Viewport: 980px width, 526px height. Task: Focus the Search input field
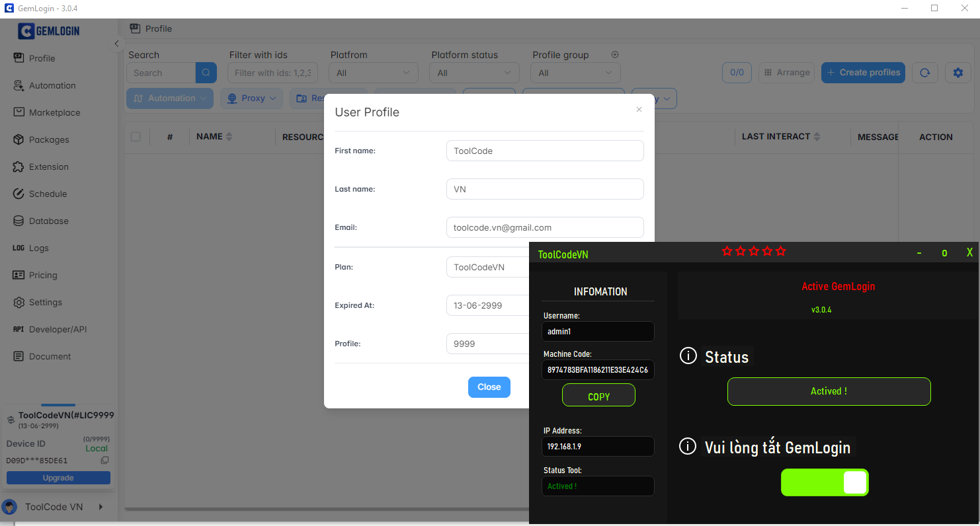[161, 73]
